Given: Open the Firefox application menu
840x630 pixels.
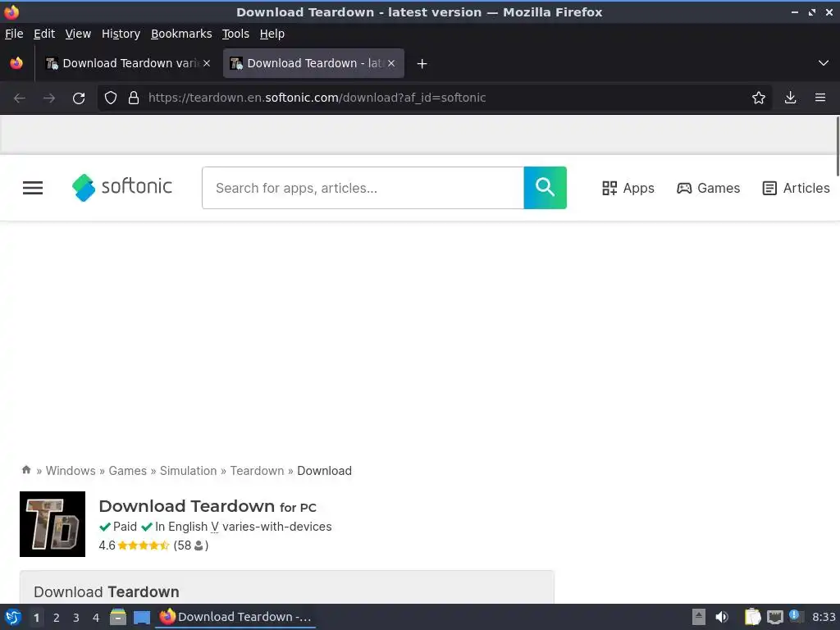Looking at the screenshot, I should [x=820, y=98].
